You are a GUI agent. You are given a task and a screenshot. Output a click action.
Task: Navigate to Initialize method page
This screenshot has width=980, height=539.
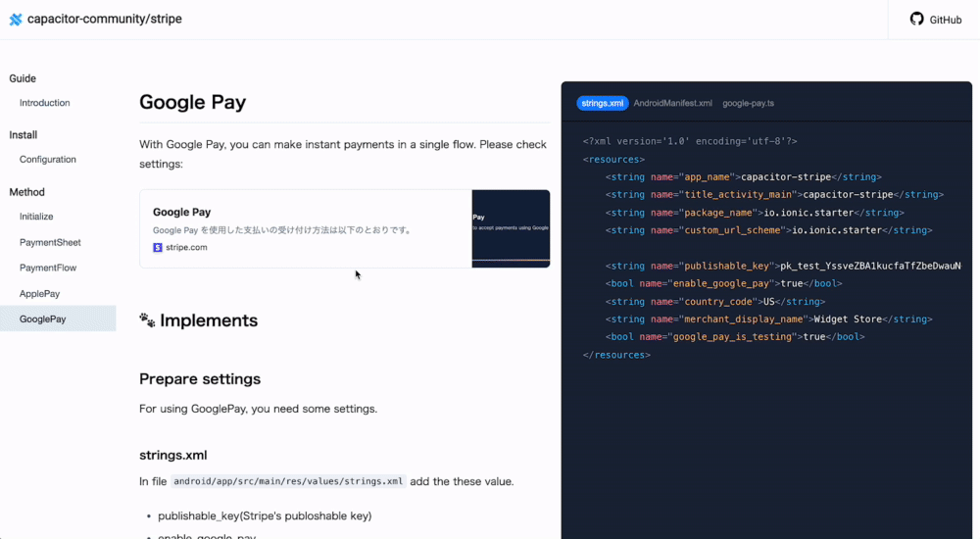(x=36, y=217)
